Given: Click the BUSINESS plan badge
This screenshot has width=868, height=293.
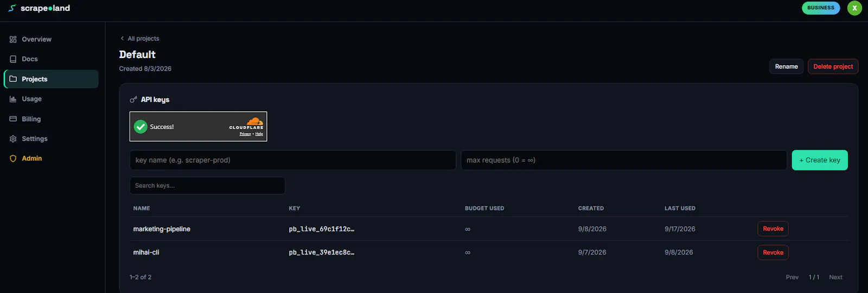Looking at the screenshot, I should [821, 8].
